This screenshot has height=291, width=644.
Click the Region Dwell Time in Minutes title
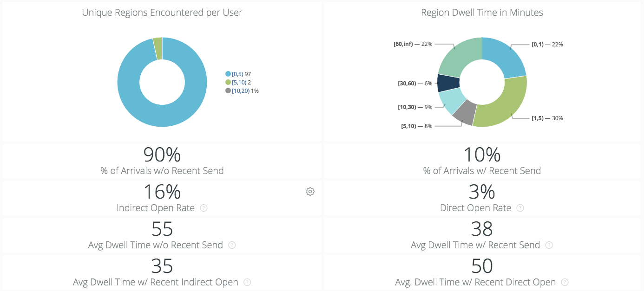click(482, 13)
